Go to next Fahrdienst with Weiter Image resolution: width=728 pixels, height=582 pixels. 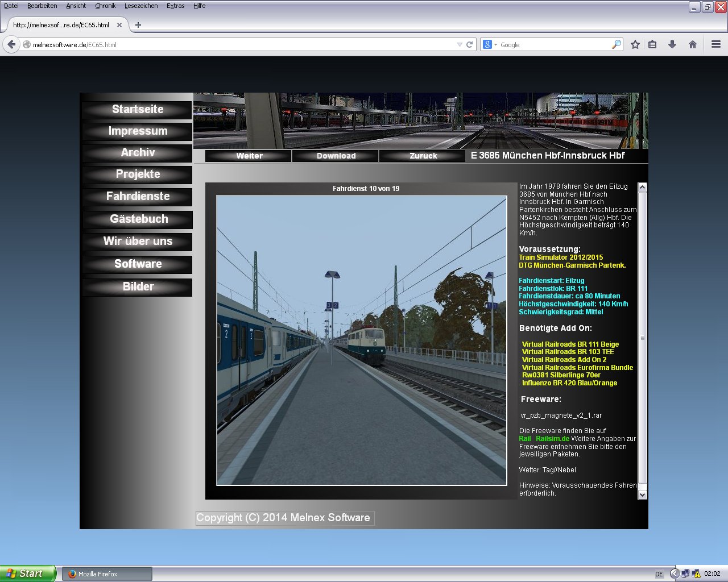[x=249, y=156]
